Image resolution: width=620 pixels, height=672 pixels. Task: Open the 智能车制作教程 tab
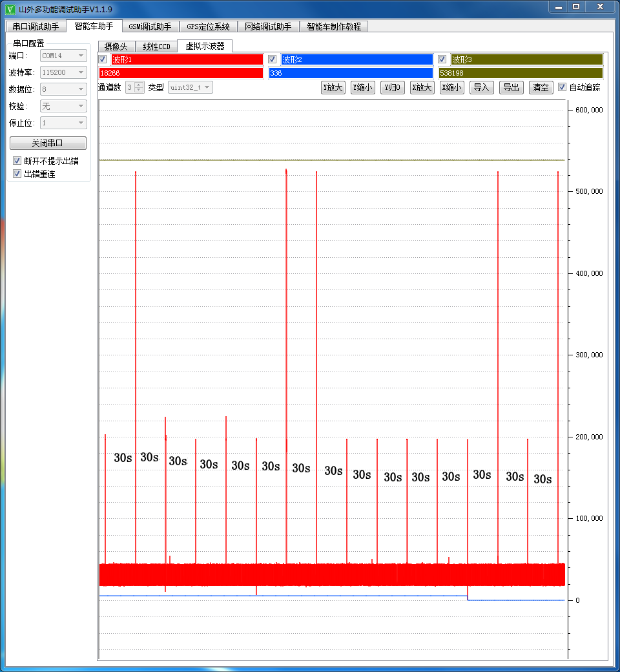pos(334,26)
